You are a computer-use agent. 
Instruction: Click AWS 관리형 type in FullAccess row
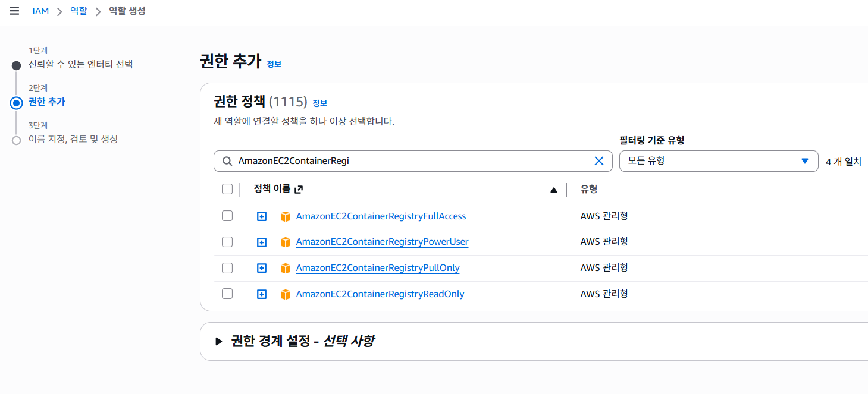pyautogui.click(x=604, y=216)
